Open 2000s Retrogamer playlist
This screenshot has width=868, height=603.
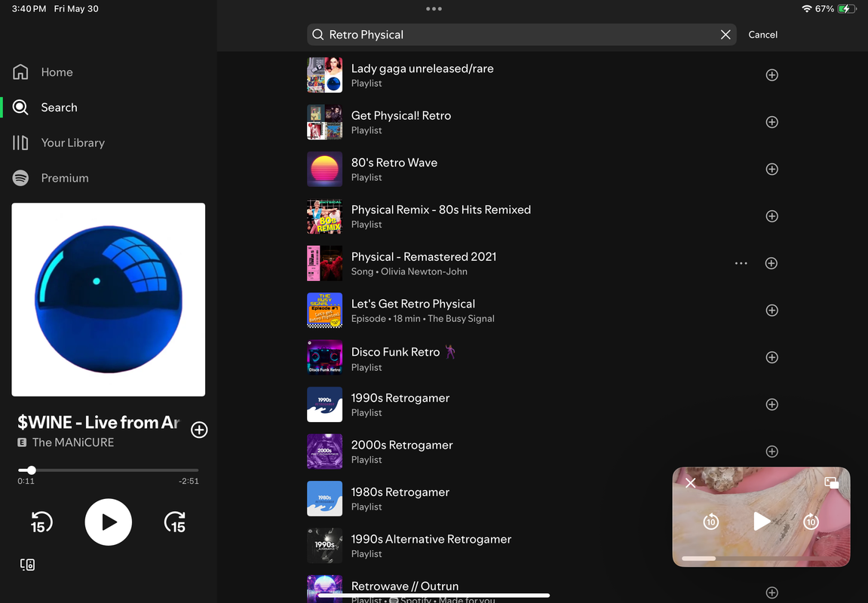pyautogui.click(x=542, y=451)
